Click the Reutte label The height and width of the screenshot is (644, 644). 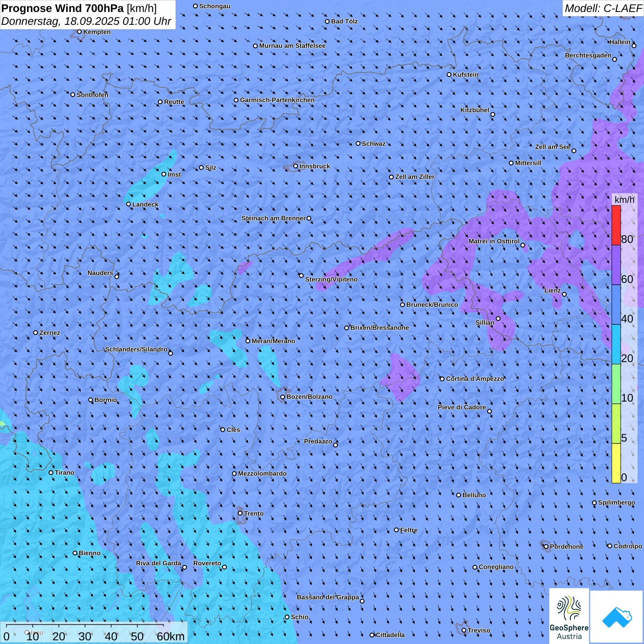(174, 102)
